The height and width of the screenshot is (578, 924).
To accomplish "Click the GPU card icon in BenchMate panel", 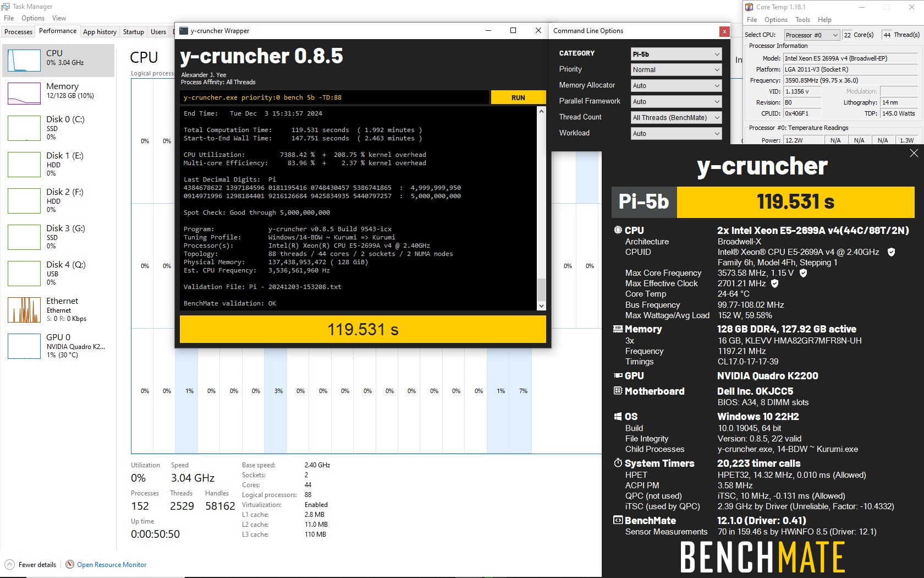I will tap(618, 375).
